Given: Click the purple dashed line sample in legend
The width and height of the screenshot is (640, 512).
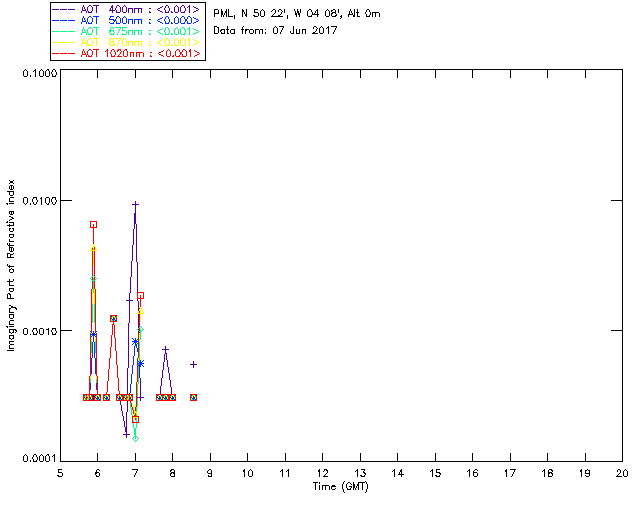Looking at the screenshot, I should [64, 9].
